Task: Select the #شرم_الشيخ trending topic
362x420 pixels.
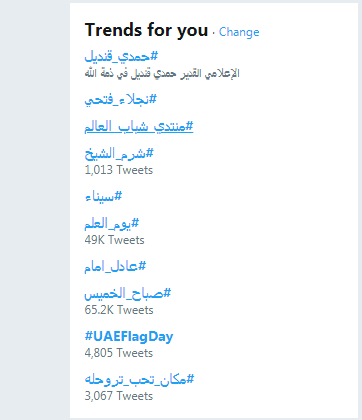Action: pyautogui.click(x=119, y=154)
